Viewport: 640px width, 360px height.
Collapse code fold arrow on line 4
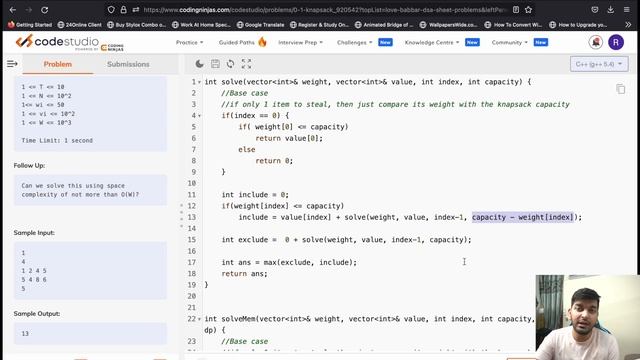click(x=199, y=116)
